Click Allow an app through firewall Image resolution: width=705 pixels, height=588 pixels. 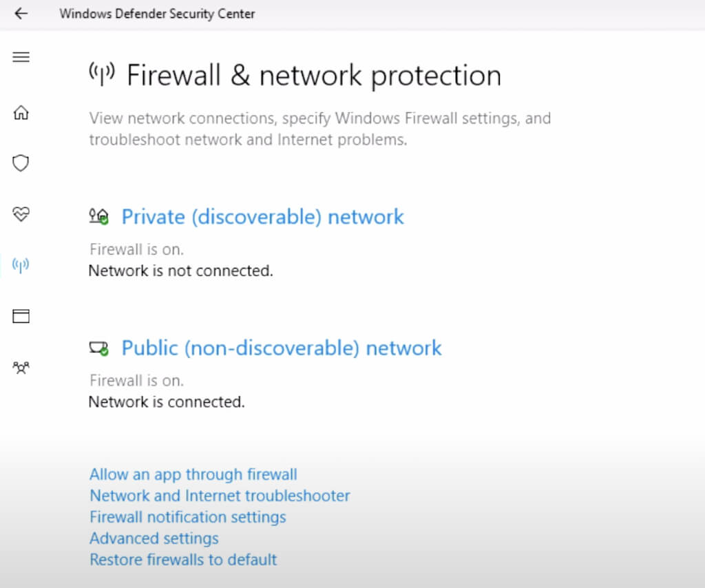tap(193, 474)
